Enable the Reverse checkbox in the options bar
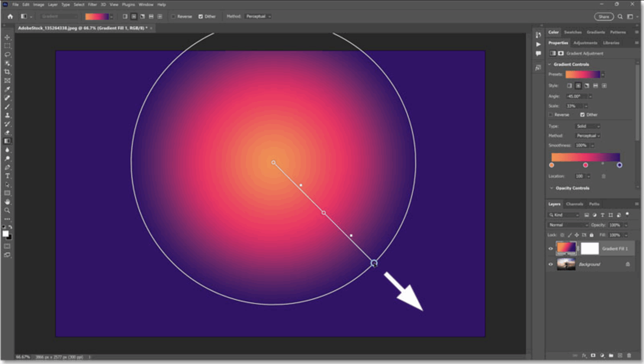 click(173, 16)
